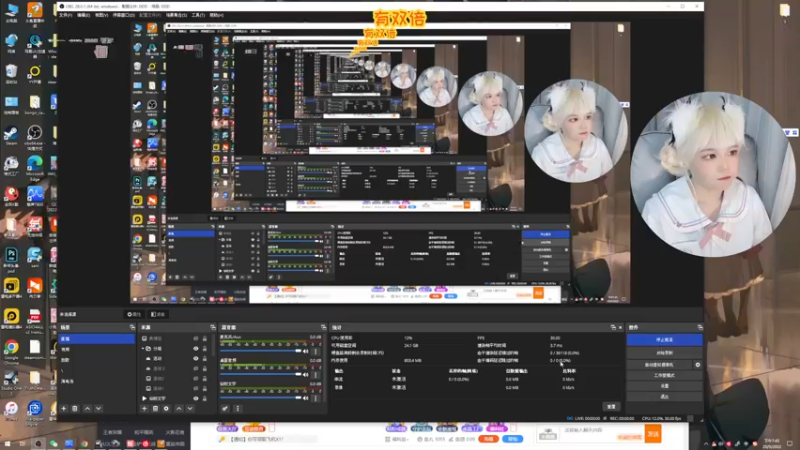This screenshot has width=800, height=450.
Task: Toggle the lock on the 活动 source row
Action: click(205, 359)
